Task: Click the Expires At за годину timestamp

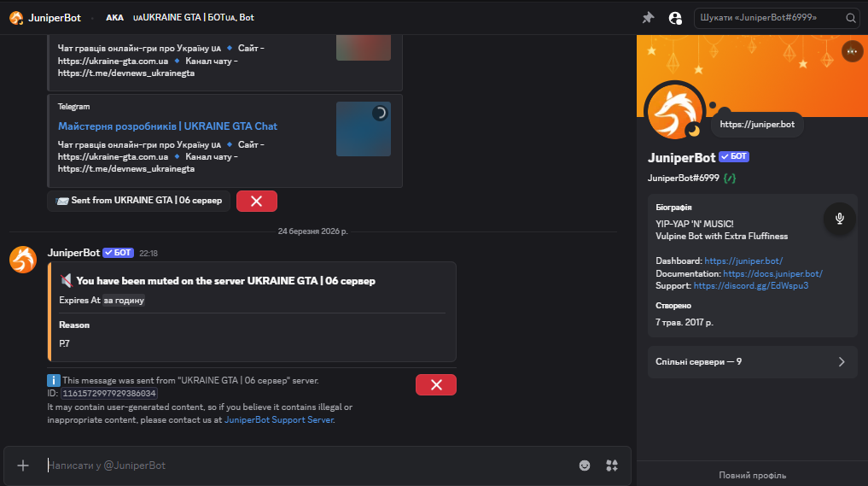Action: (124, 301)
